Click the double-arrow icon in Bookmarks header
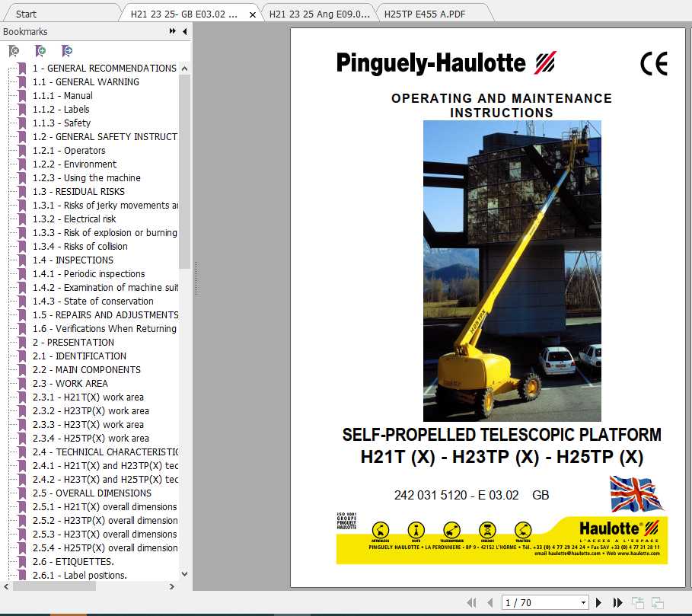Image resolution: width=692 pixels, height=616 pixels. pos(173,32)
